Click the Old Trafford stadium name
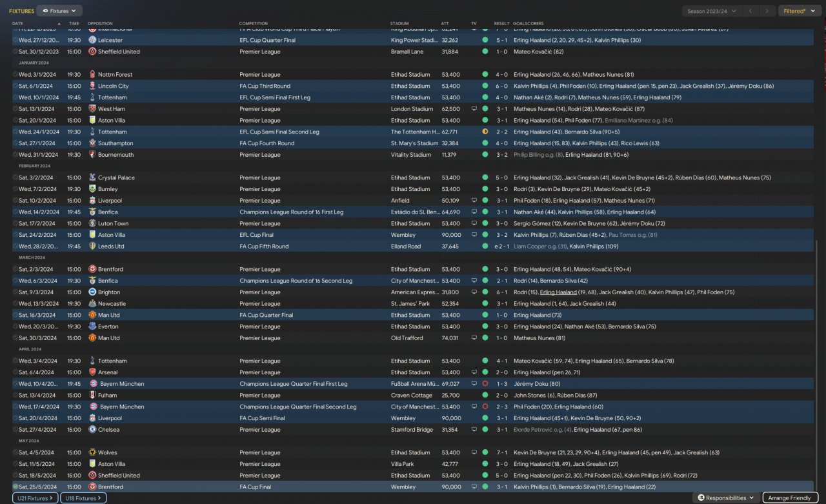Image resolution: width=826 pixels, height=504 pixels. click(x=407, y=338)
